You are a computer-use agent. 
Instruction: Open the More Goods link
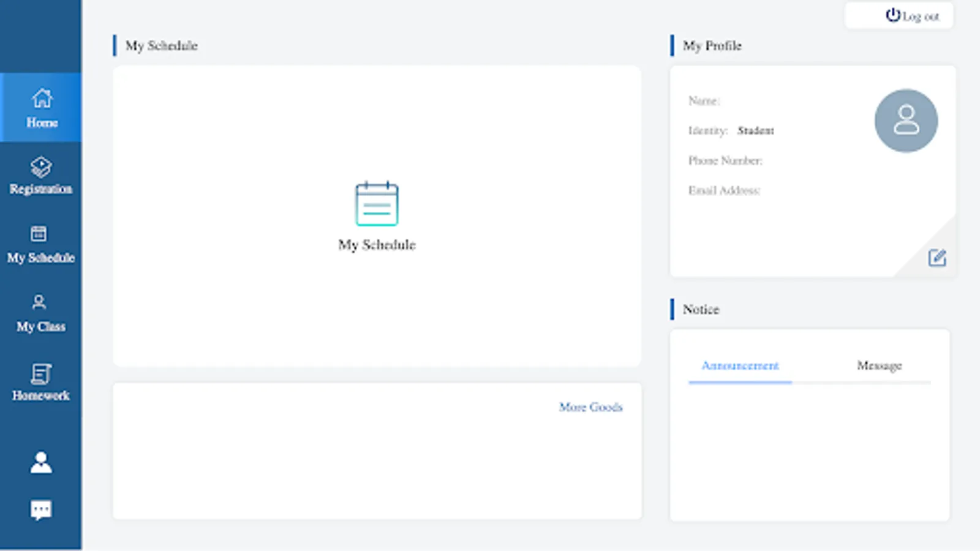(590, 407)
